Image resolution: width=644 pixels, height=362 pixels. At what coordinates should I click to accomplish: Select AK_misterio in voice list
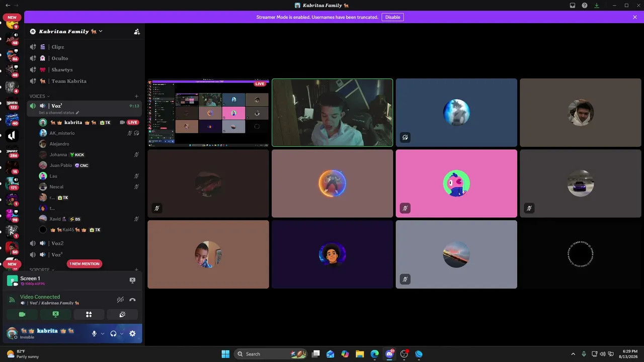pos(90,133)
